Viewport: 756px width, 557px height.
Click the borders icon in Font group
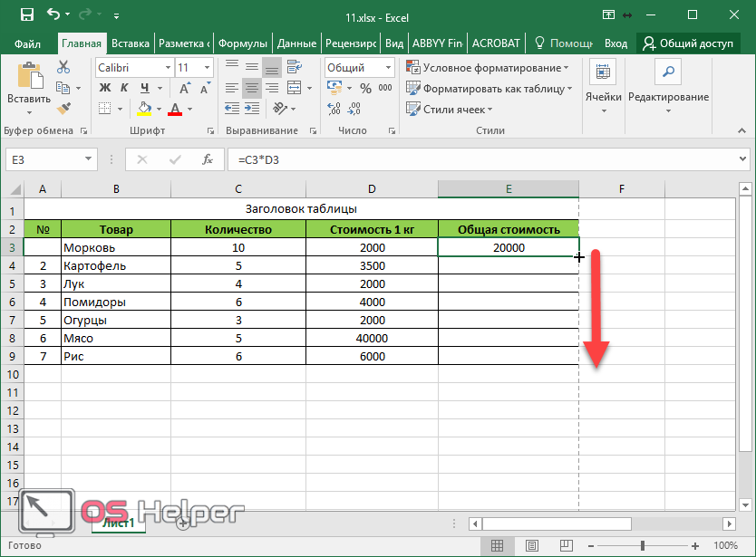click(105, 109)
